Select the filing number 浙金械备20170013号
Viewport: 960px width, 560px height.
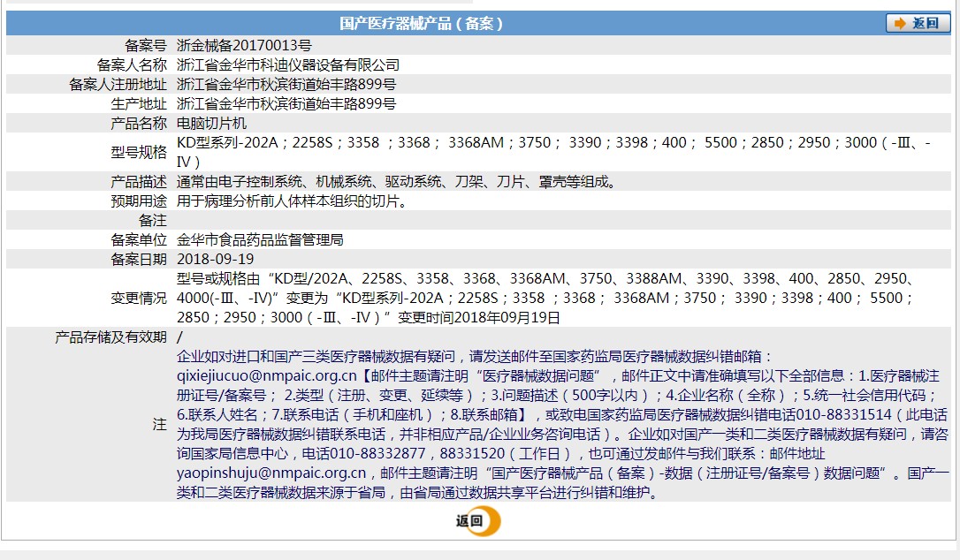click(244, 45)
